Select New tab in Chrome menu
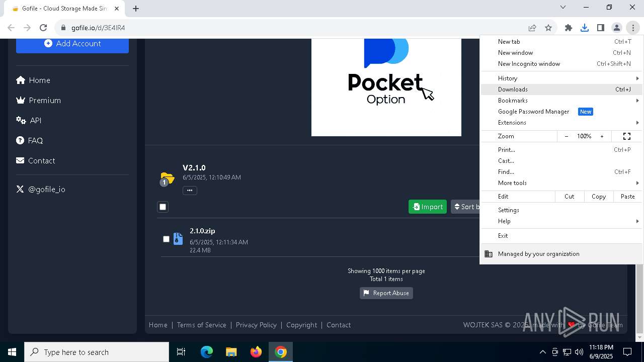The height and width of the screenshot is (362, 644). (x=561, y=42)
